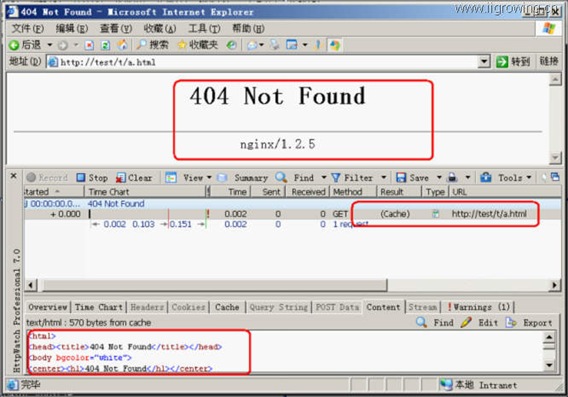Click the lock icon in HttpWatch toolbar
This screenshot has width=568, height=397.
[x=452, y=177]
